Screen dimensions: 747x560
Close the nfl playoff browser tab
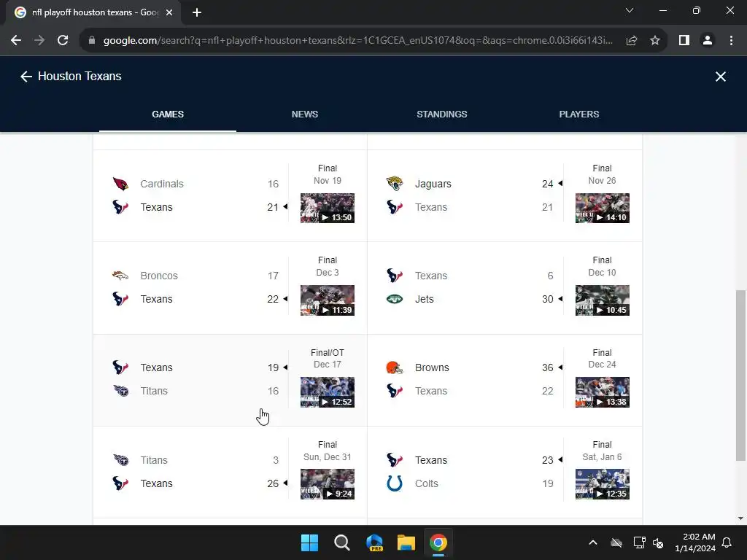coord(169,13)
